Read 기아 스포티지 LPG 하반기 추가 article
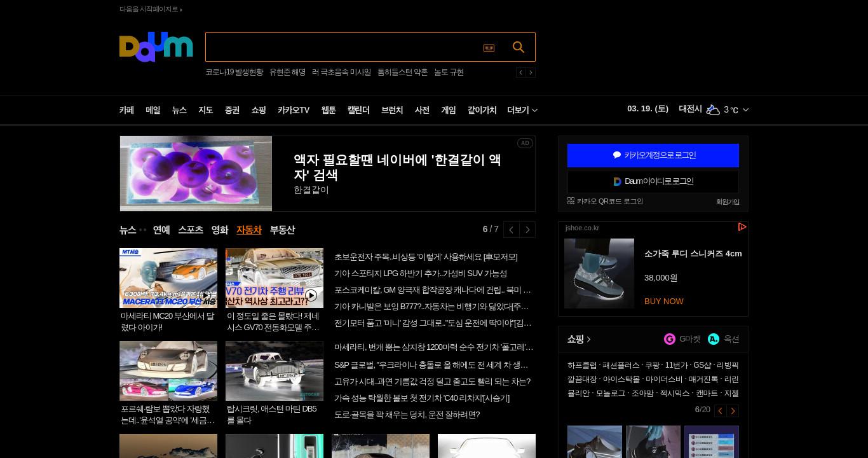Image resolution: width=868 pixels, height=458 pixels. [x=421, y=274]
